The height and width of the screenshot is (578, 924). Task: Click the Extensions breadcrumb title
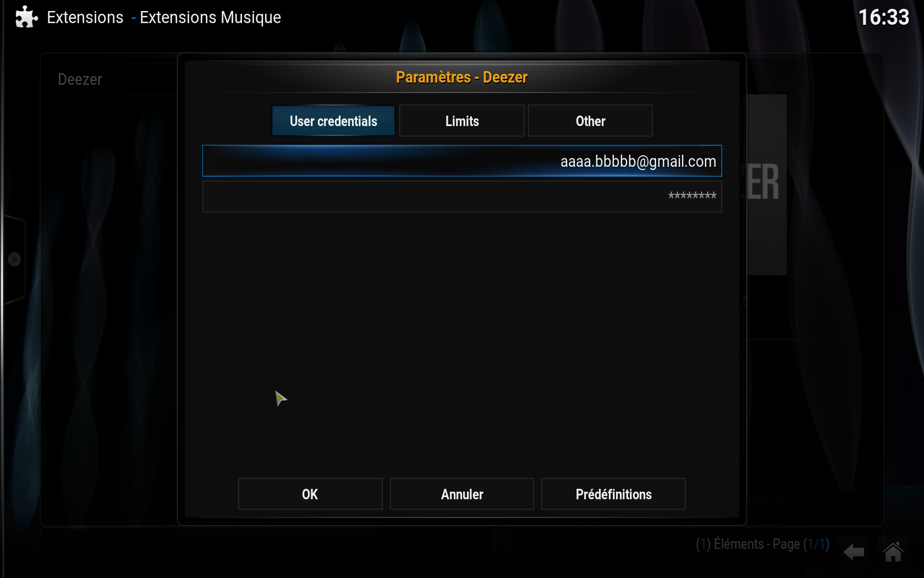coord(85,18)
